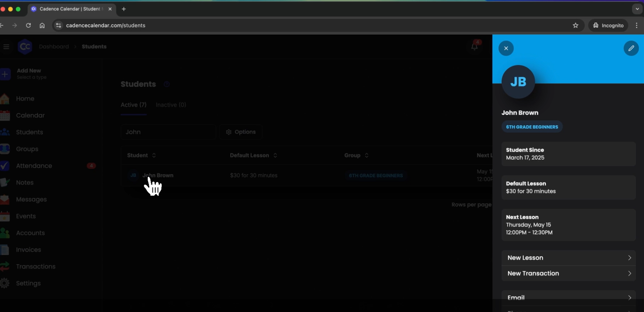The width and height of the screenshot is (644, 312).
Task: Switch to the Active (7) tab
Action: pyautogui.click(x=134, y=105)
